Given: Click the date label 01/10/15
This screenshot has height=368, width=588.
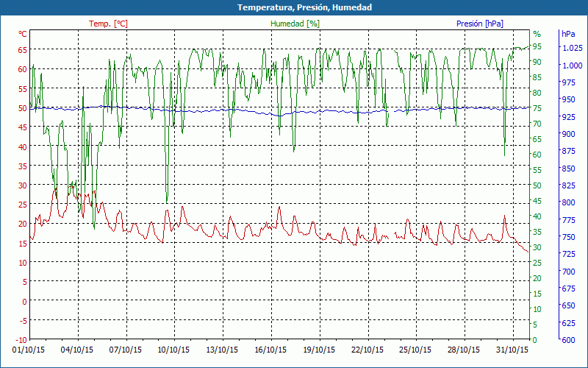Looking at the screenshot, I should coord(29,350).
